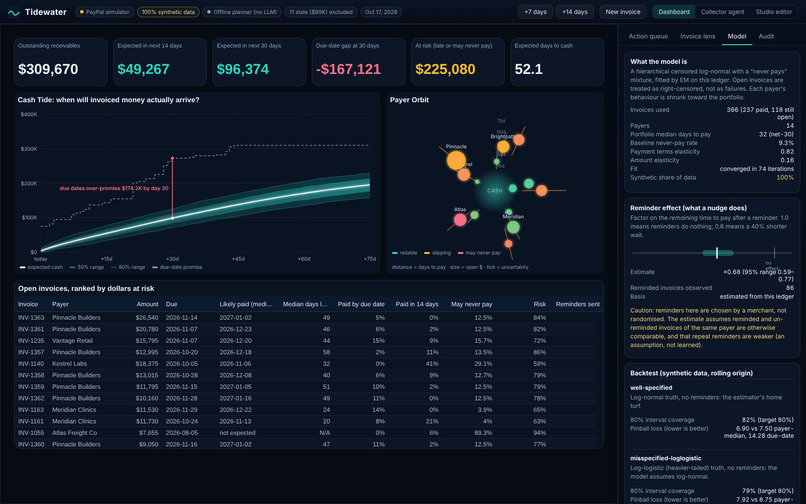The width and height of the screenshot is (806, 504).
Task: Click the Pinnacle bubble in Payer Orbit
Action: 456,160
